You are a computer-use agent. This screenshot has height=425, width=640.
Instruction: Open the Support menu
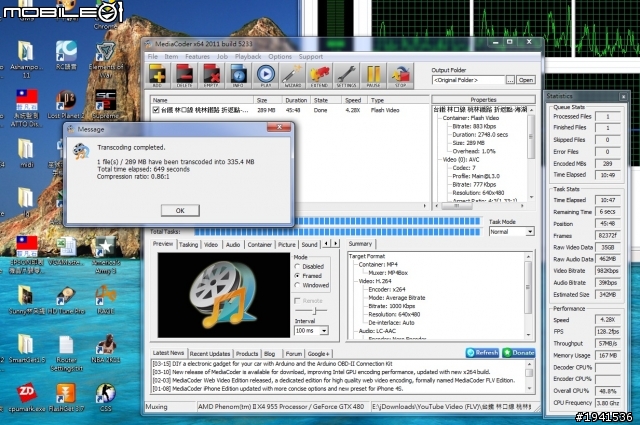[x=311, y=56]
